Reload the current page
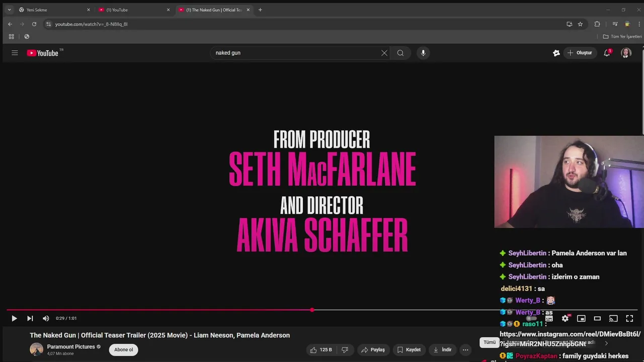 (34, 24)
